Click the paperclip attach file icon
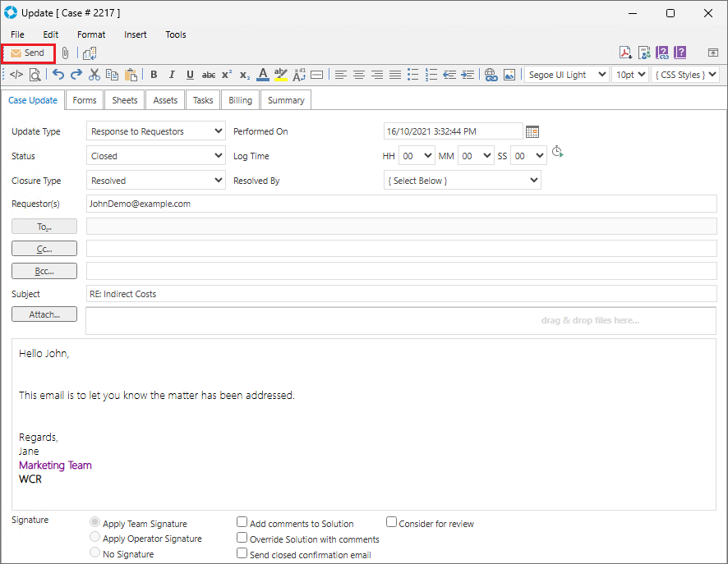This screenshot has width=728, height=564. [x=66, y=53]
